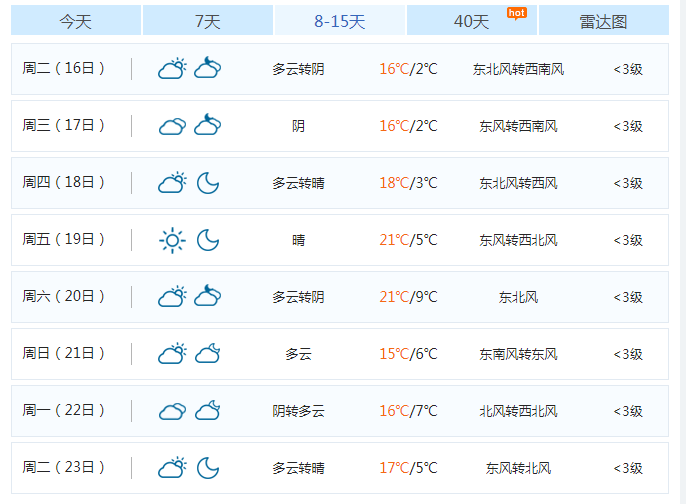Click the moon icon for 周五 19日

click(x=208, y=240)
